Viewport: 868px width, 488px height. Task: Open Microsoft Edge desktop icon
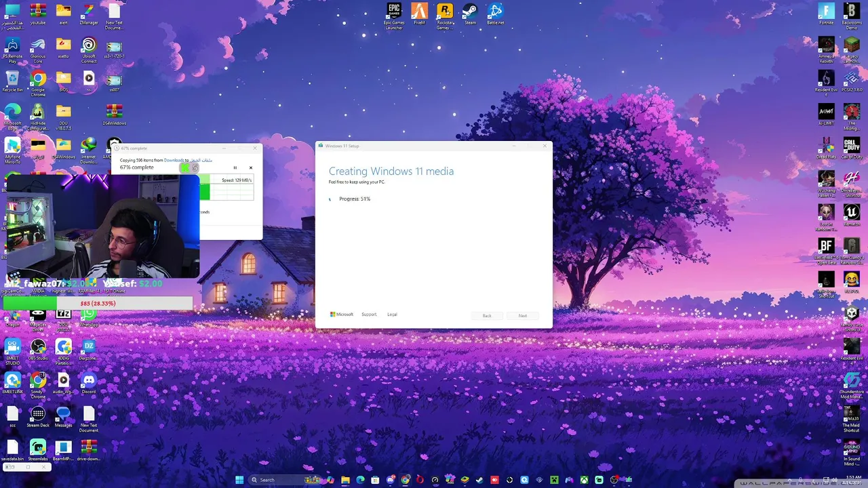(12, 116)
